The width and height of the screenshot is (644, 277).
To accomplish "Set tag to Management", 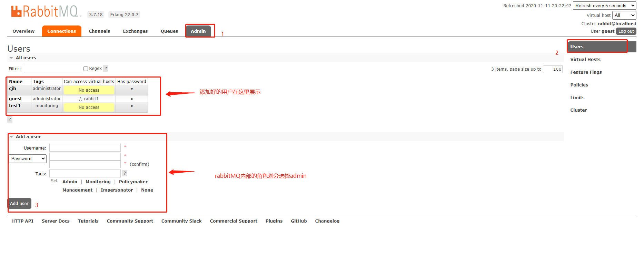I will click(x=77, y=190).
